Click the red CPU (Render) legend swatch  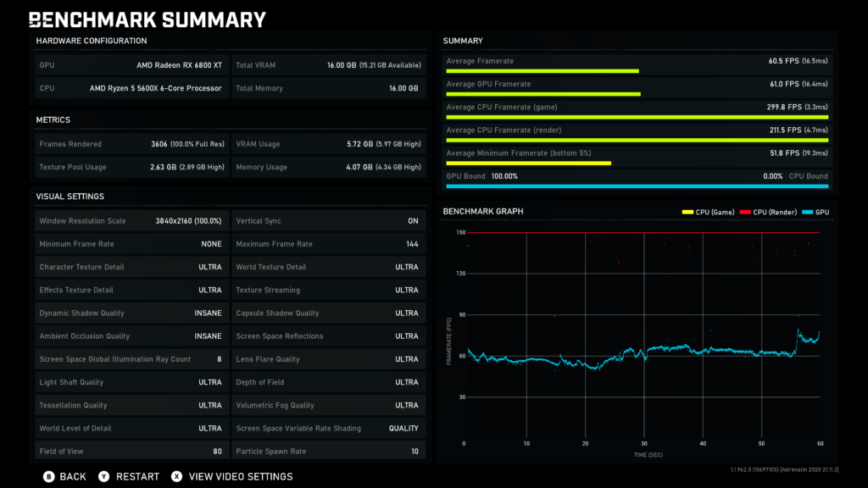point(745,212)
